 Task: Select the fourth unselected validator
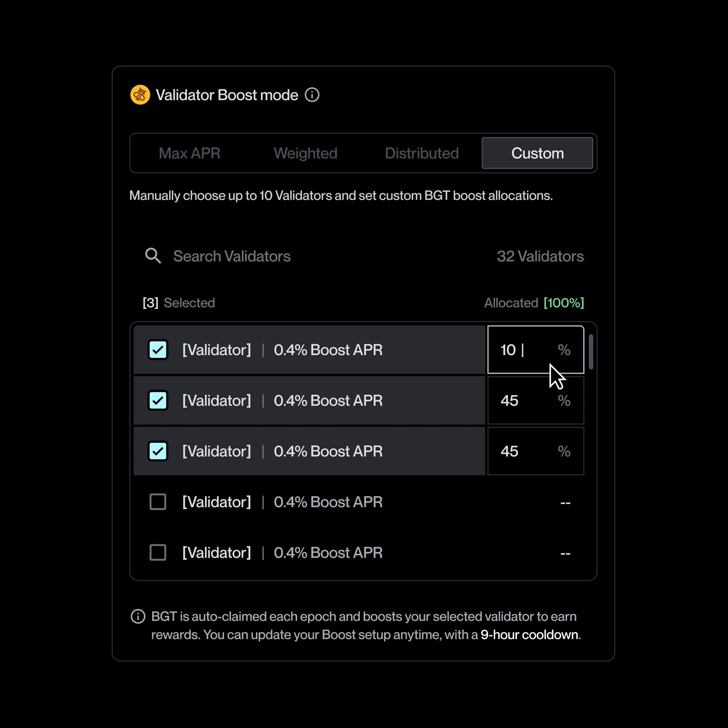pyautogui.click(x=157, y=502)
